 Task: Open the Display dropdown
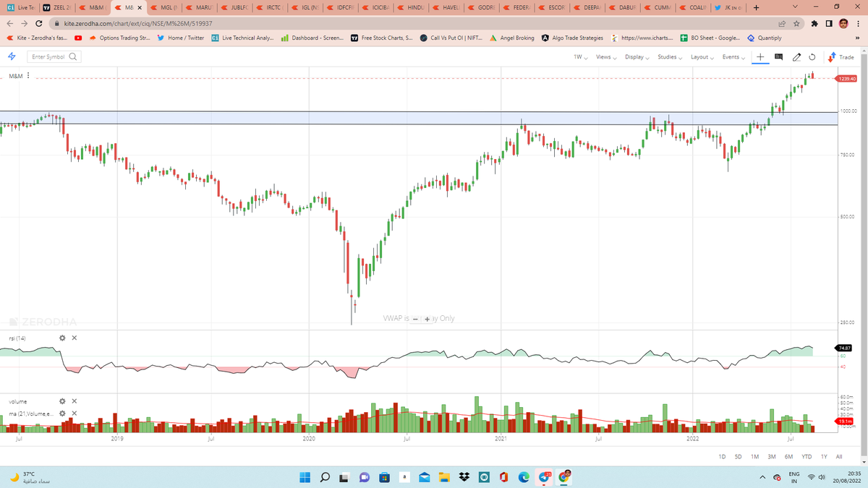click(x=637, y=56)
